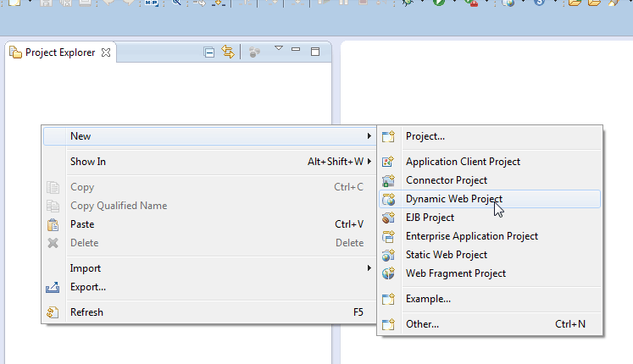Open the Project Explorer View Menu triangle
The image size is (633, 364).
click(278, 48)
